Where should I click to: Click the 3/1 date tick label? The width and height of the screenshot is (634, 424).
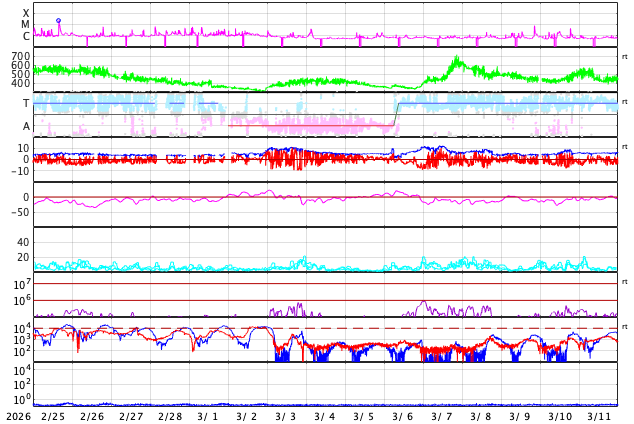pos(207,416)
